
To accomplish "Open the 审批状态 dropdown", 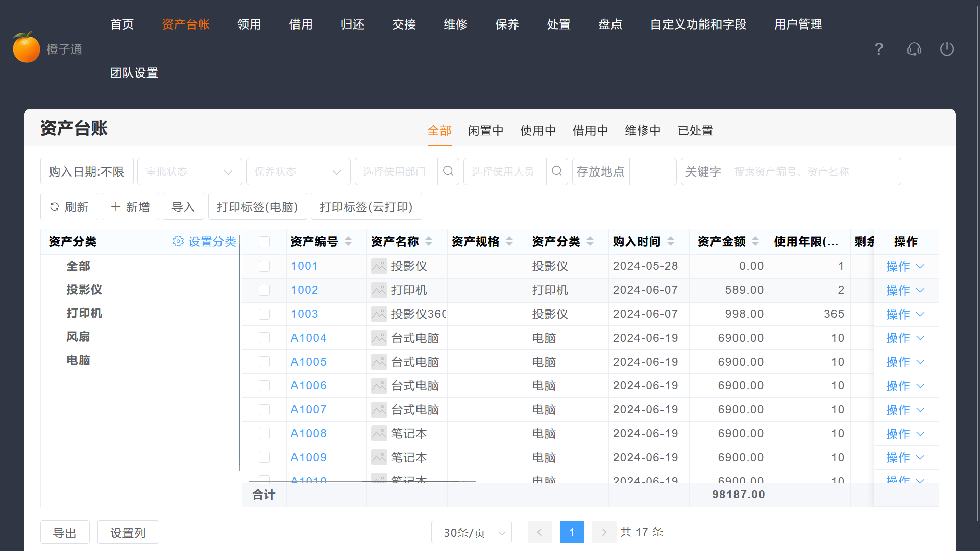I will pos(189,171).
